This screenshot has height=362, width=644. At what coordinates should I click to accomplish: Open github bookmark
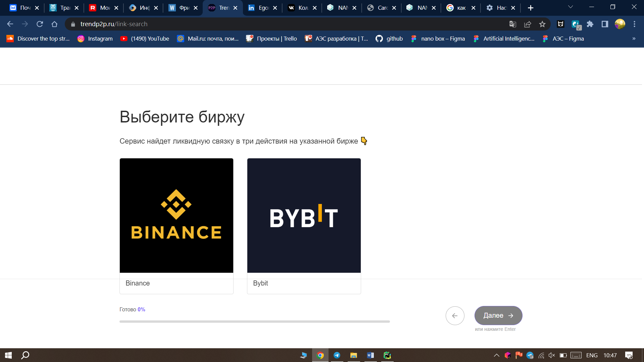click(x=389, y=39)
